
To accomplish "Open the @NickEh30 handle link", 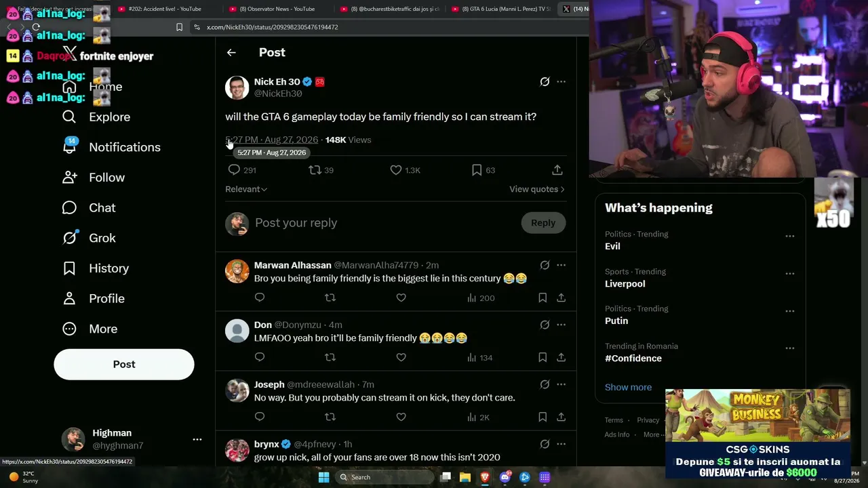I will coord(278,94).
